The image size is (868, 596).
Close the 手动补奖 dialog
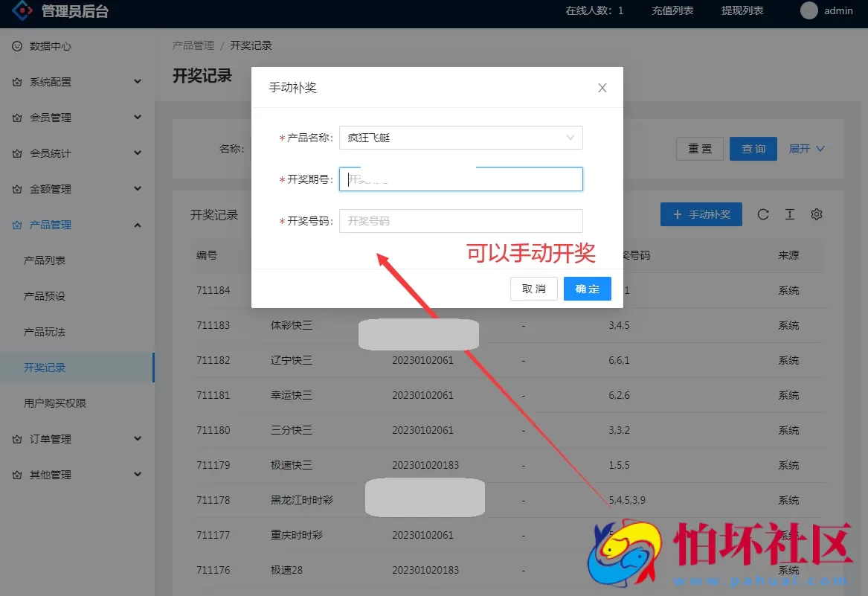tap(602, 87)
